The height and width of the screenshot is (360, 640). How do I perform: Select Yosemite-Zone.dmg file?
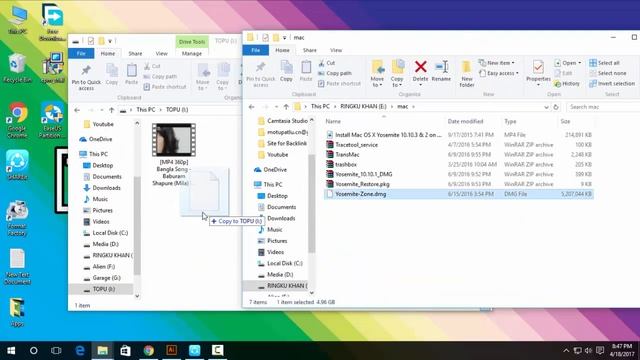(459, 194)
